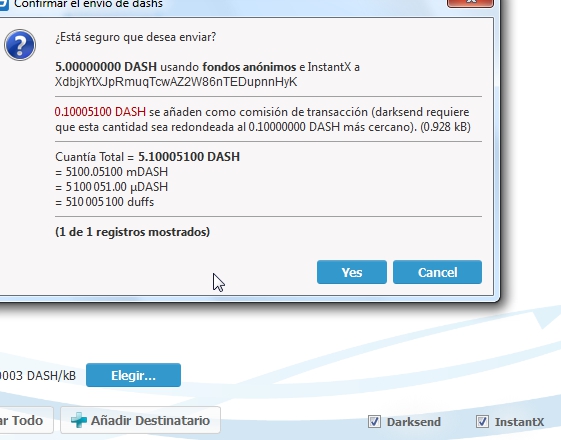
Task: Click the partially visible Todo button
Action: (25, 420)
